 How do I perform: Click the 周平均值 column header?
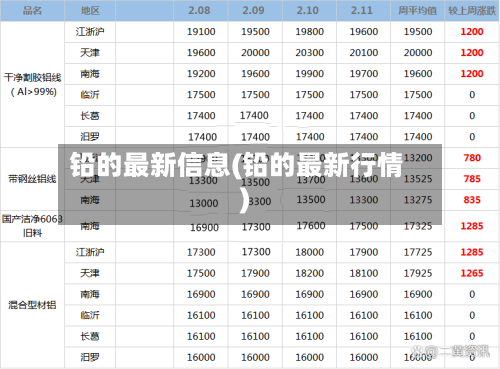[417, 11]
